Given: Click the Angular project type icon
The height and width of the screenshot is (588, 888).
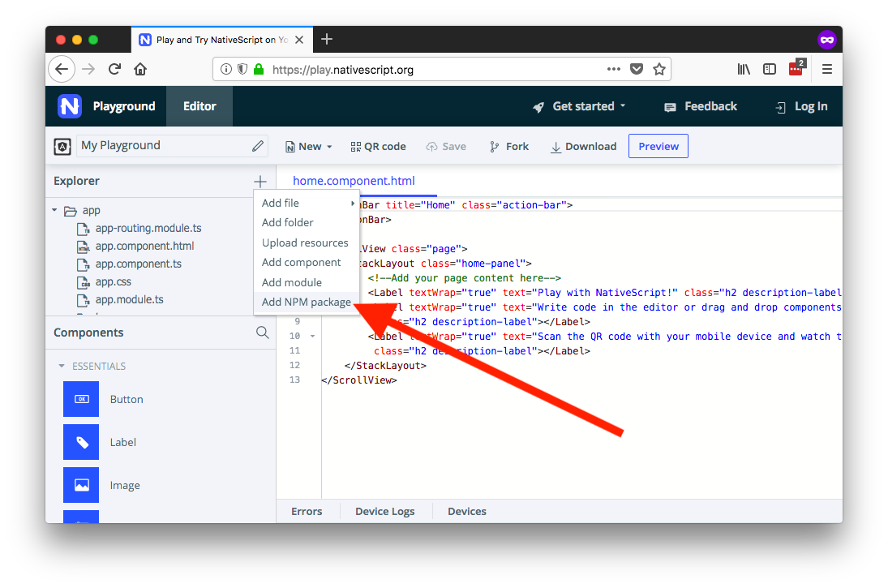Looking at the screenshot, I should [x=62, y=147].
